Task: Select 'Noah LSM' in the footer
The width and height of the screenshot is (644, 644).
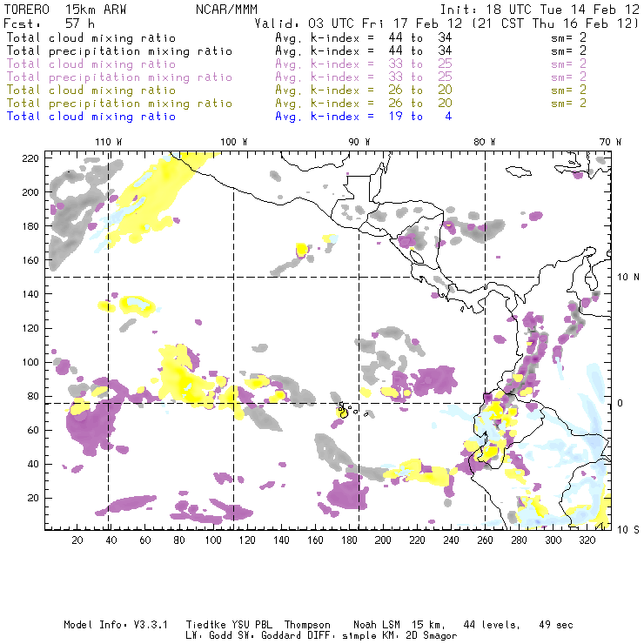Action: (x=377, y=625)
